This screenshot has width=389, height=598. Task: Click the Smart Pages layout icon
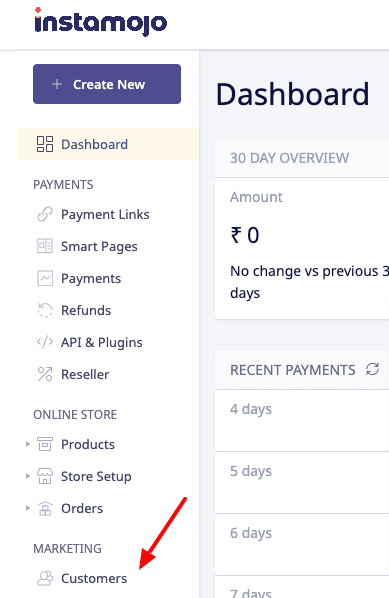coord(45,246)
